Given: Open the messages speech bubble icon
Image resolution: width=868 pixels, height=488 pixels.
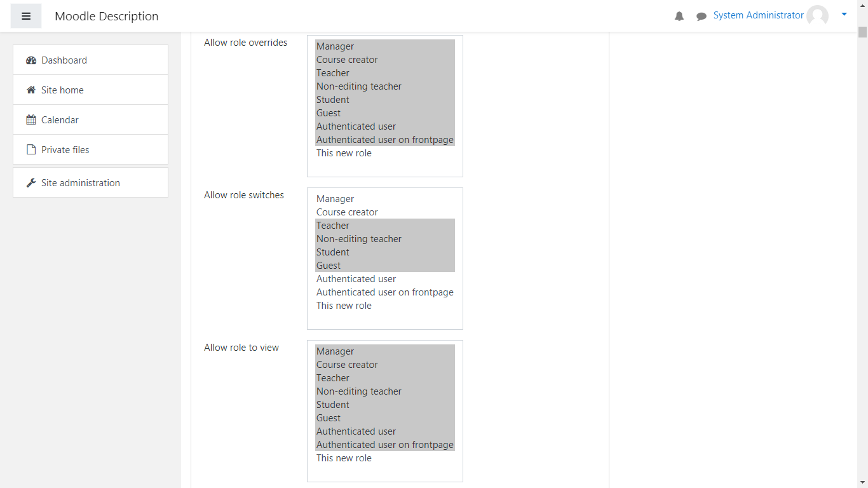Looking at the screenshot, I should pyautogui.click(x=702, y=17).
